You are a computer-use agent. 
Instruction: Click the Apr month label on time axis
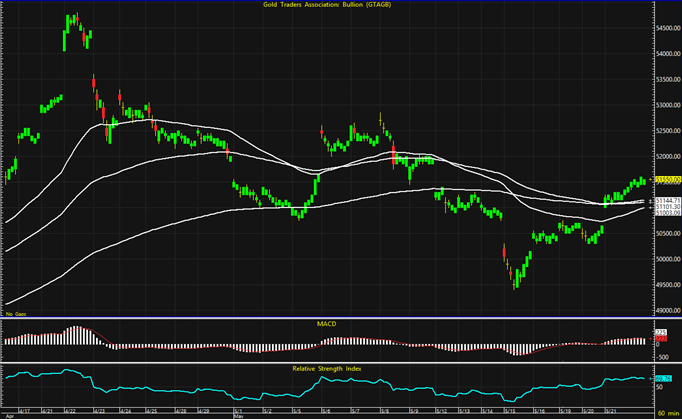point(8,415)
